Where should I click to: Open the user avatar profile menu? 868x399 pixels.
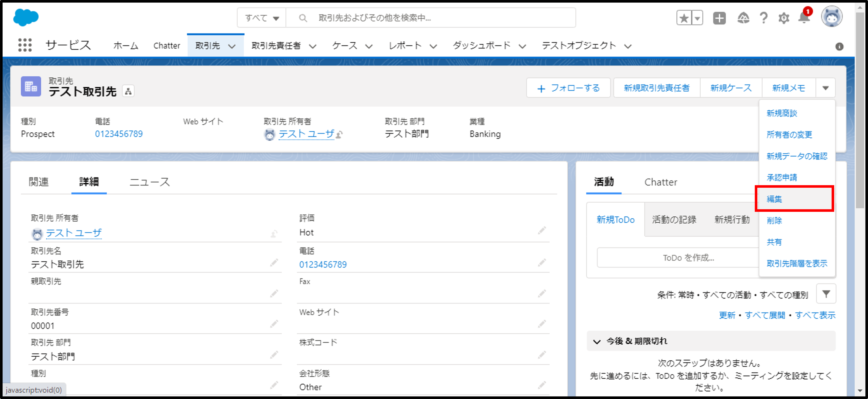[x=831, y=17]
